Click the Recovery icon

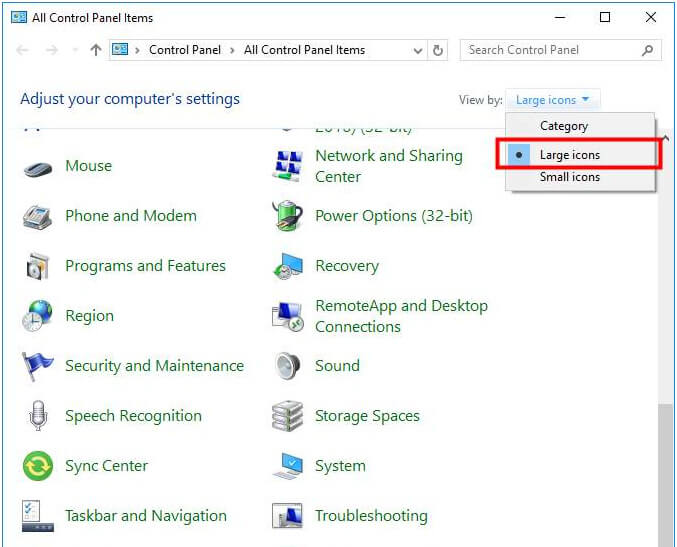[x=288, y=266]
